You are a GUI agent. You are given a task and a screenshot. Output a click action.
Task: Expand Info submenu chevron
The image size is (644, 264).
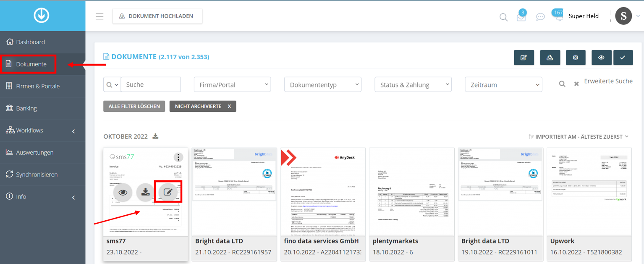coord(73,197)
